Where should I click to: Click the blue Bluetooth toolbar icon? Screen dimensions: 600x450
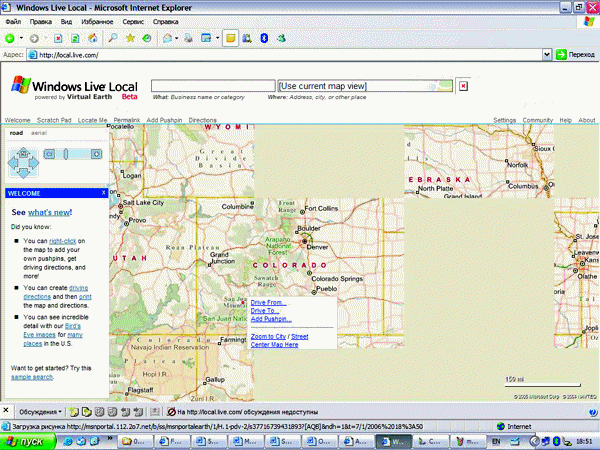click(264, 38)
